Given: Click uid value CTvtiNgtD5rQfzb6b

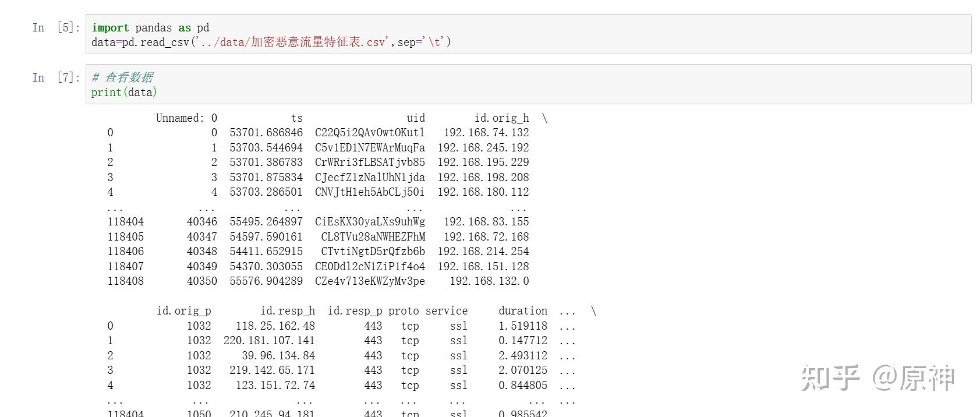Looking at the screenshot, I should [x=373, y=252].
